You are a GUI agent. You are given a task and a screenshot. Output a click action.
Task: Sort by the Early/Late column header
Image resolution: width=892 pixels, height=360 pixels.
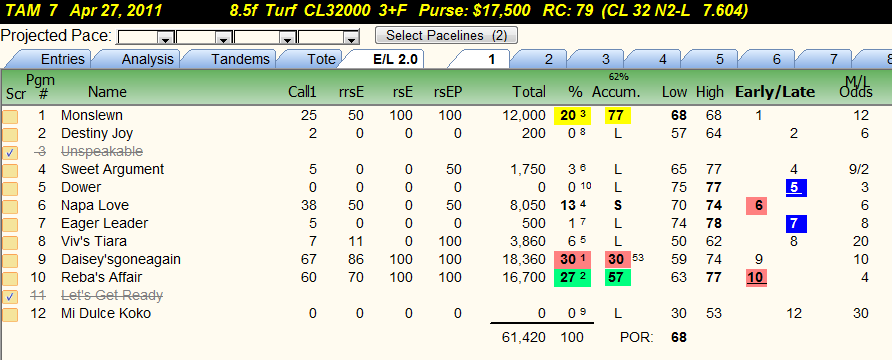pos(775,92)
